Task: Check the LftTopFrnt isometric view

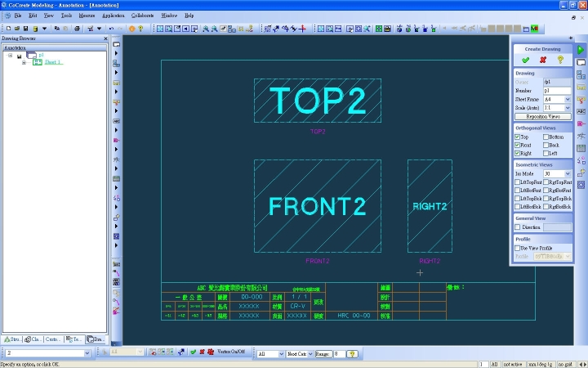Action: point(518,182)
